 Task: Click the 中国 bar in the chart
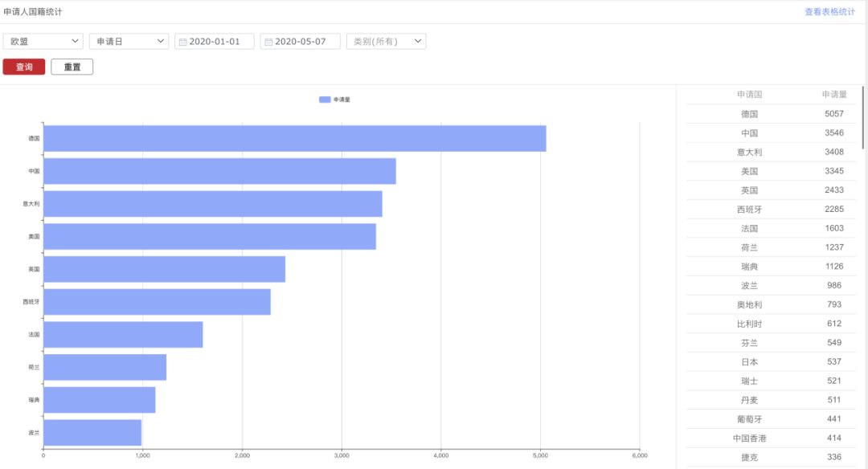(x=219, y=171)
